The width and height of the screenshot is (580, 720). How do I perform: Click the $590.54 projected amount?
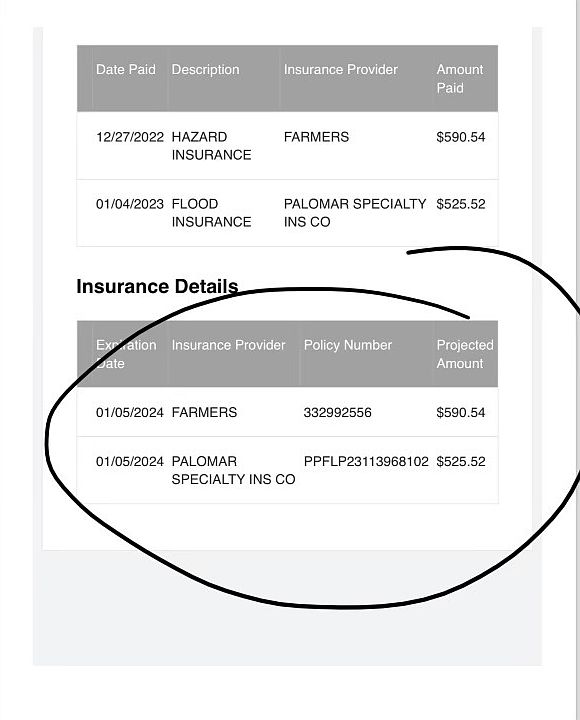(x=461, y=412)
